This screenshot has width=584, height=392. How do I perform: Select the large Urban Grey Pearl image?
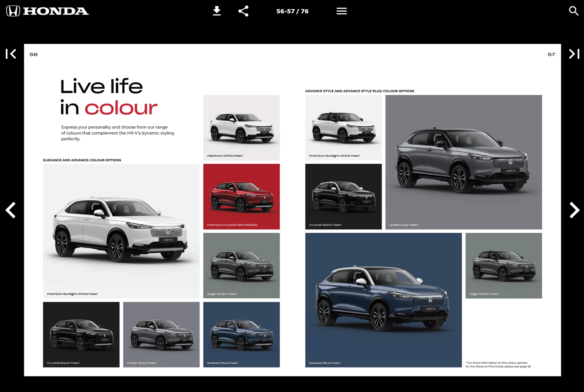point(464,162)
